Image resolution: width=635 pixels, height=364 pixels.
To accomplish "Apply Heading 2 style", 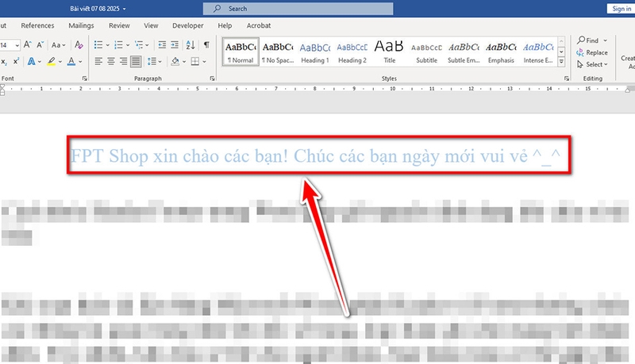I will (352, 52).
